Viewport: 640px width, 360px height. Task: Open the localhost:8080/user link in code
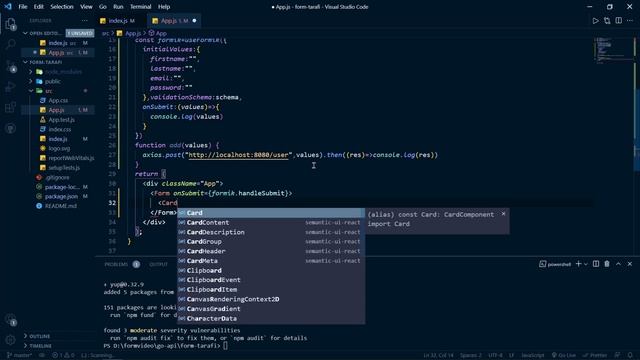(238, 155)
